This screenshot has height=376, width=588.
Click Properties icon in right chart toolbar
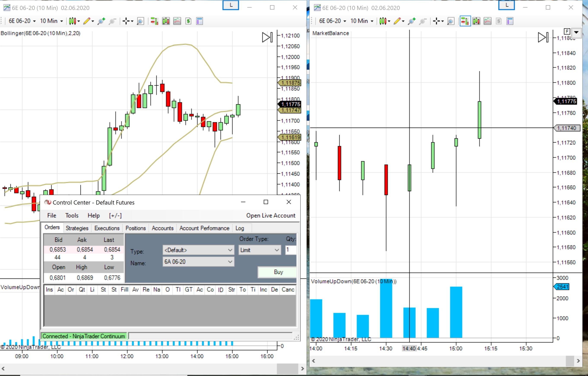point(510,21)
